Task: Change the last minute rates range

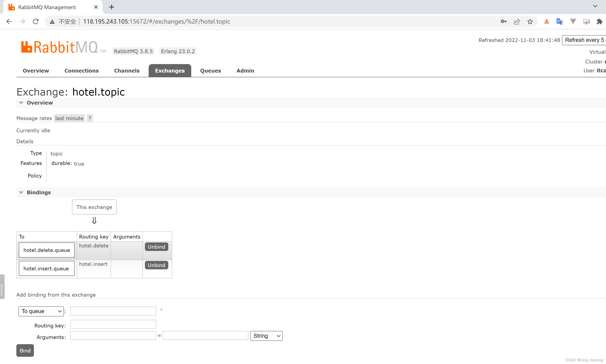Action: (x=69, y=118)
